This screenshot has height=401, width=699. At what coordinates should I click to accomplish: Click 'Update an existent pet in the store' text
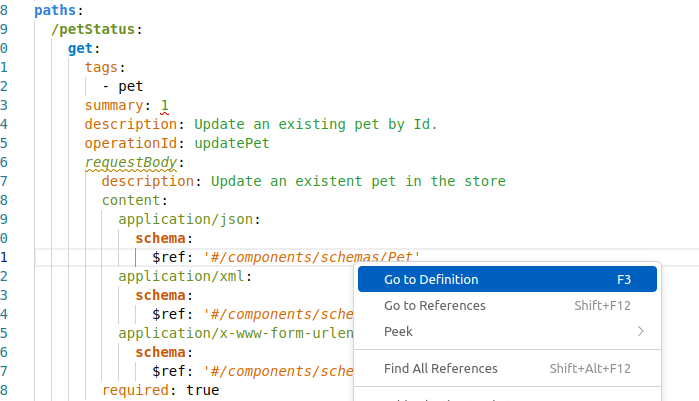click(x=358, y=181)
